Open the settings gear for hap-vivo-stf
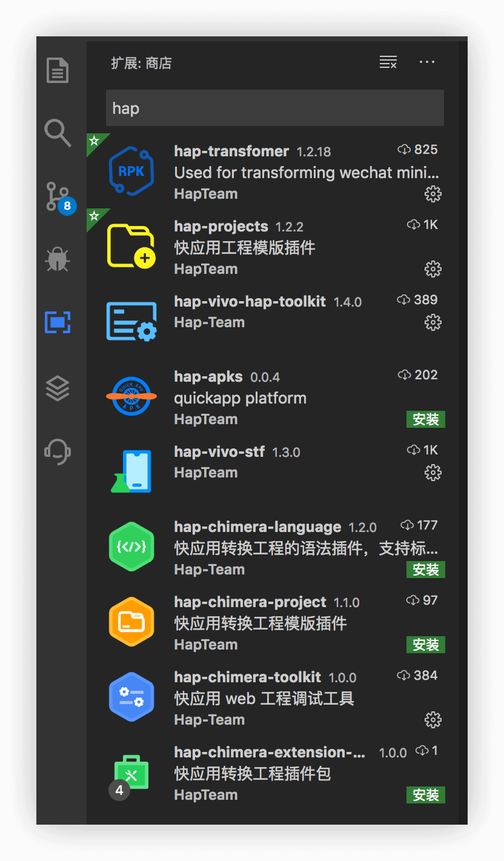 pos(433,473)
